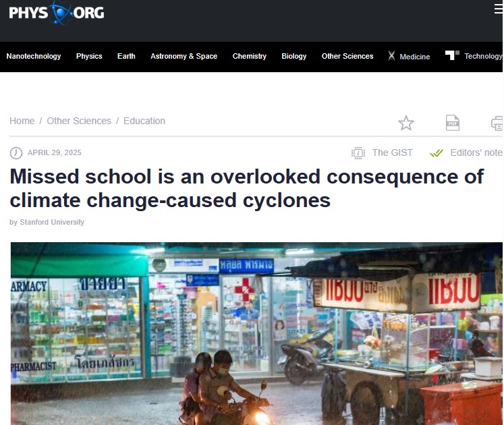Click The GIST chip icon

(358, 153)
